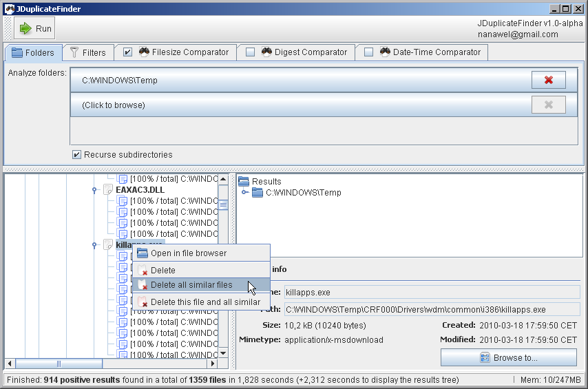Screen dimensions: 588x389
Task: Click the JDuplicateFinder app icon in title bar
Action: point(10,9)
